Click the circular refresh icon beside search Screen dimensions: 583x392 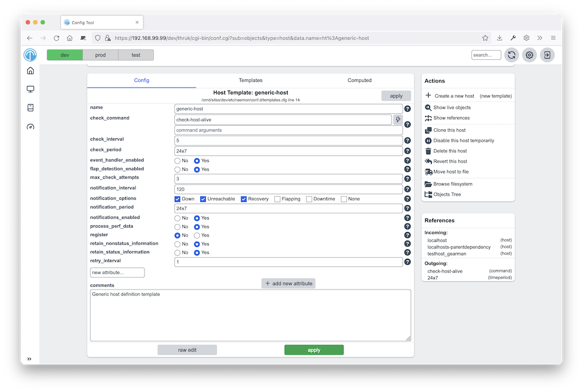point(512,55)
